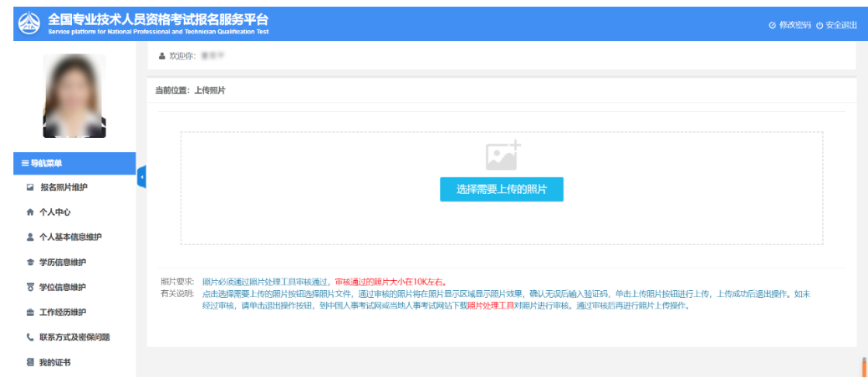Click the home icon beside 个人中心
This screenshot has width=868, height=378.
pos(30,212)
